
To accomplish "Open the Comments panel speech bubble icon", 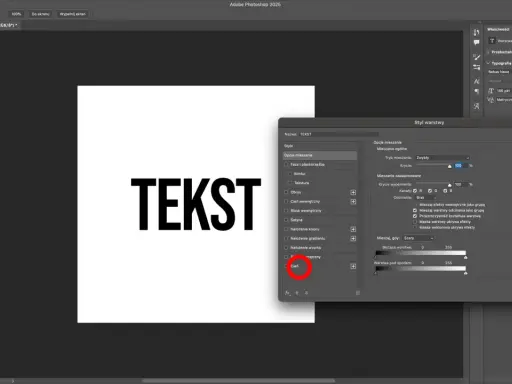I will [476, 42].
